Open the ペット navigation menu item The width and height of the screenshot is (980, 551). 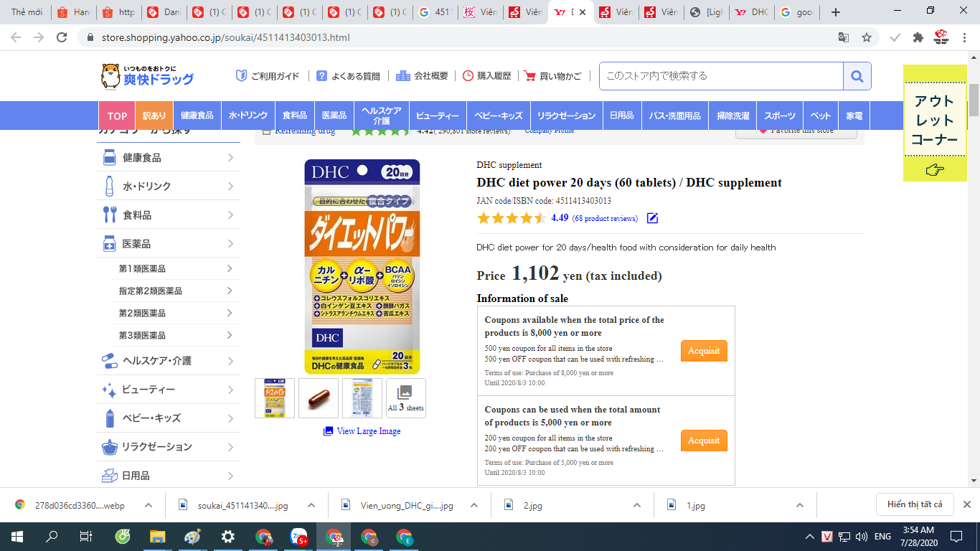821,116
